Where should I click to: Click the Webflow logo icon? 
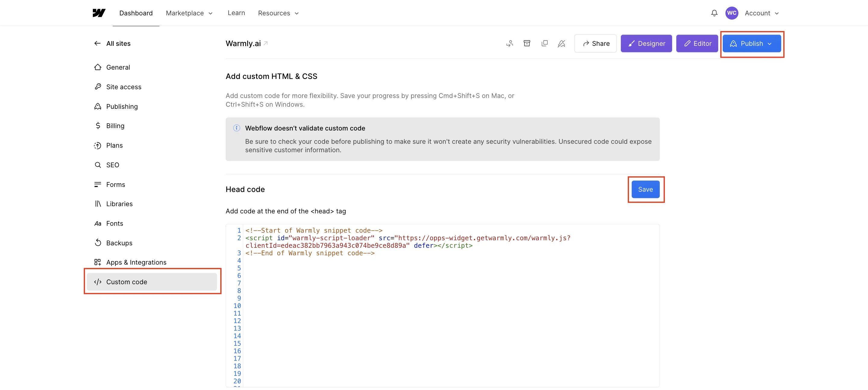99,13
